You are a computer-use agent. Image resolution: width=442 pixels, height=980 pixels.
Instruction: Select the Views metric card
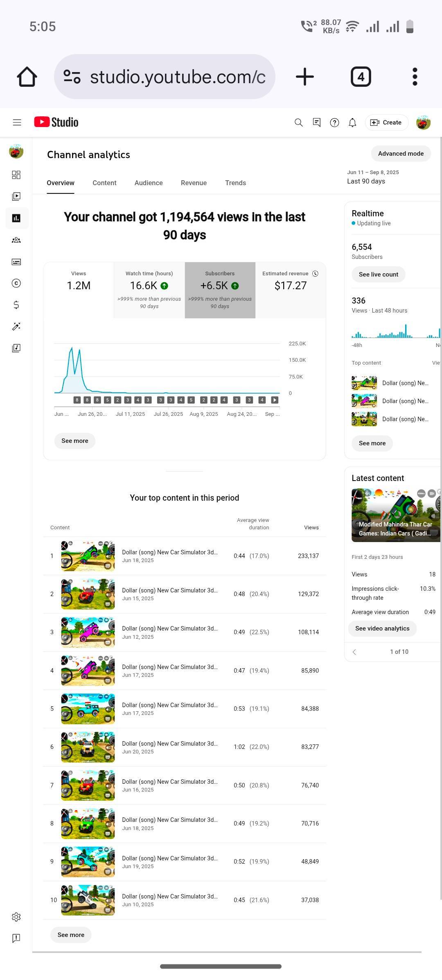click(x=79, y=290)
